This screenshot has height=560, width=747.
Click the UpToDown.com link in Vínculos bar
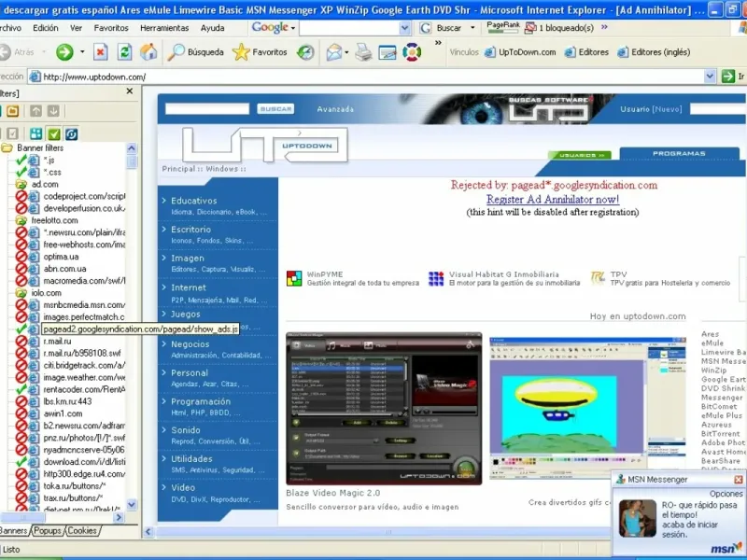pos(520,52)
